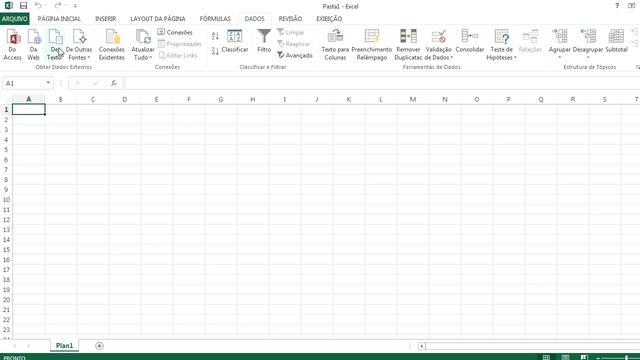This screenshot has height=360, width=640.
Task: Click Editar Links
Action: click(x=178, y=55)
